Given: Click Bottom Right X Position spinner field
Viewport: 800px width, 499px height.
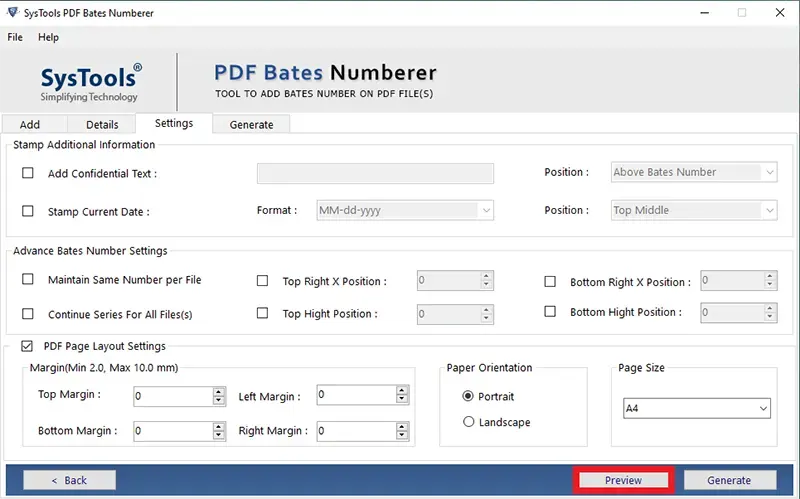Looking at the screenshot, I should pos(739,281).
